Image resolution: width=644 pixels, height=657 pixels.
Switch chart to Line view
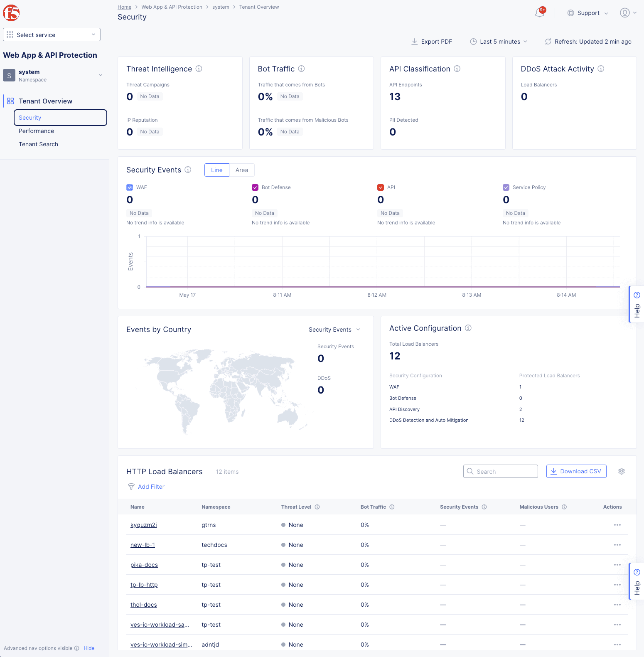(x=216, y=170)
